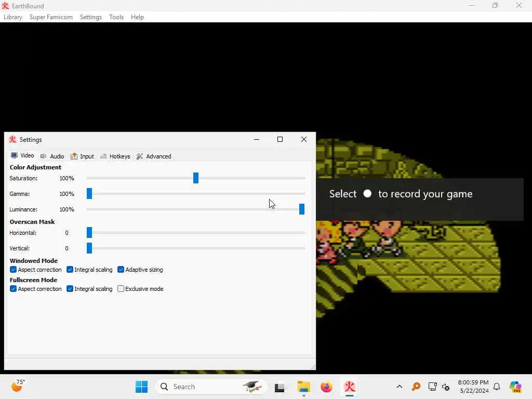Click the muted volume tray icon
This screenshot has height=399, width=532.
[445, 387]
